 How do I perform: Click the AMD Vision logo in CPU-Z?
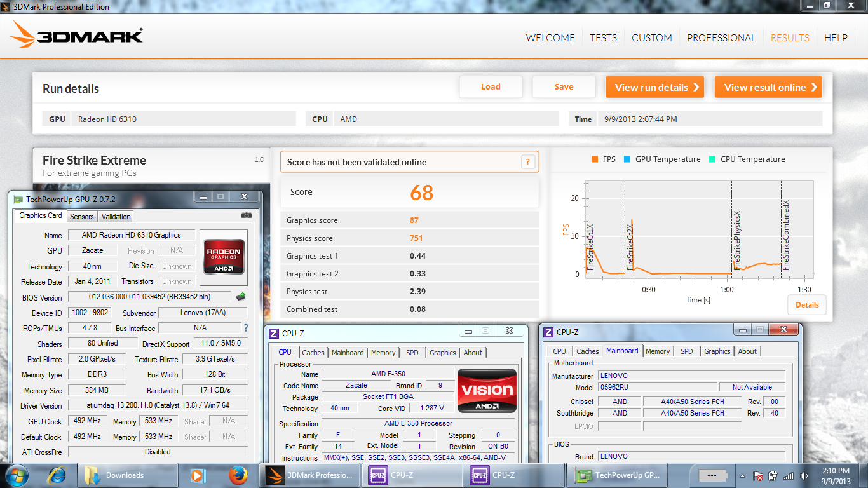click(x=487, y=391)
